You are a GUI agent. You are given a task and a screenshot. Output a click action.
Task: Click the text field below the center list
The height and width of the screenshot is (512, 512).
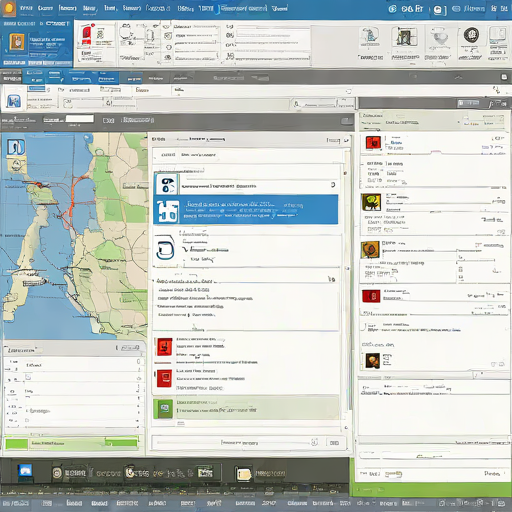click(236, 443)
